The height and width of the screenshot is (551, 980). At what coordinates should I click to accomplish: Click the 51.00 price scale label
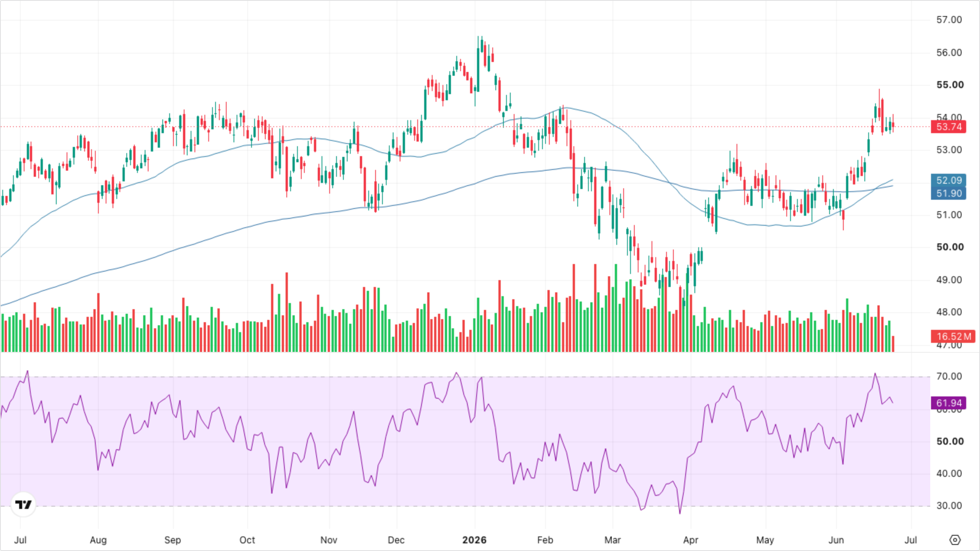[x=949, y=215]
